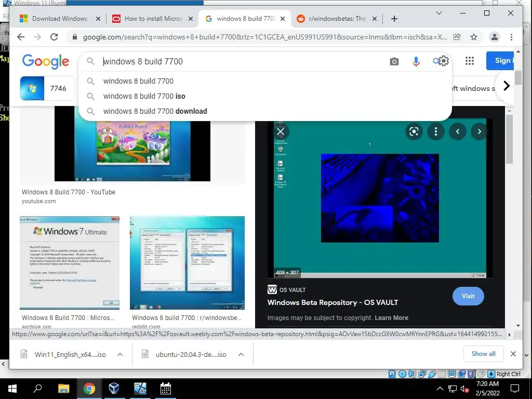Open Windows Beta Repository - OS VAULT title
This screenshot has width=532, height=399.
coord(332,302)
